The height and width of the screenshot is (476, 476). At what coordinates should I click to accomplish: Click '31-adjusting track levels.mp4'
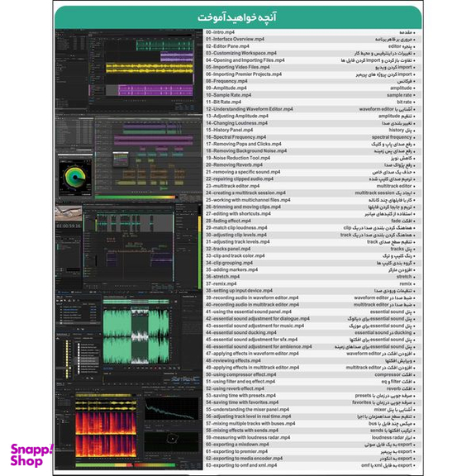[238, 242]
